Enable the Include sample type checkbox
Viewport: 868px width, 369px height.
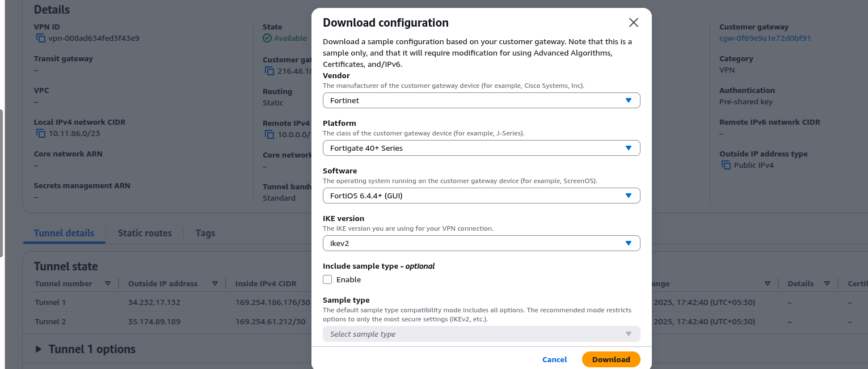[x=327, y=279]
